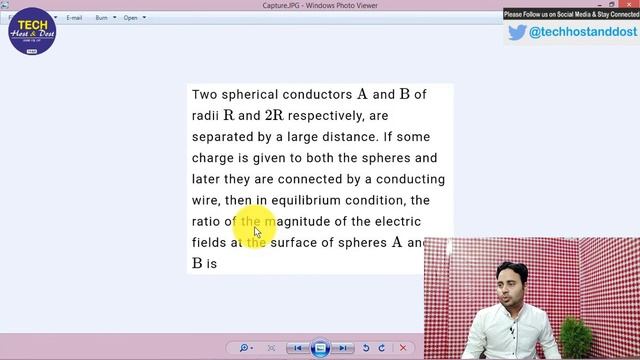Start the slide show button
640x360 pixels.
pos(320,348)
